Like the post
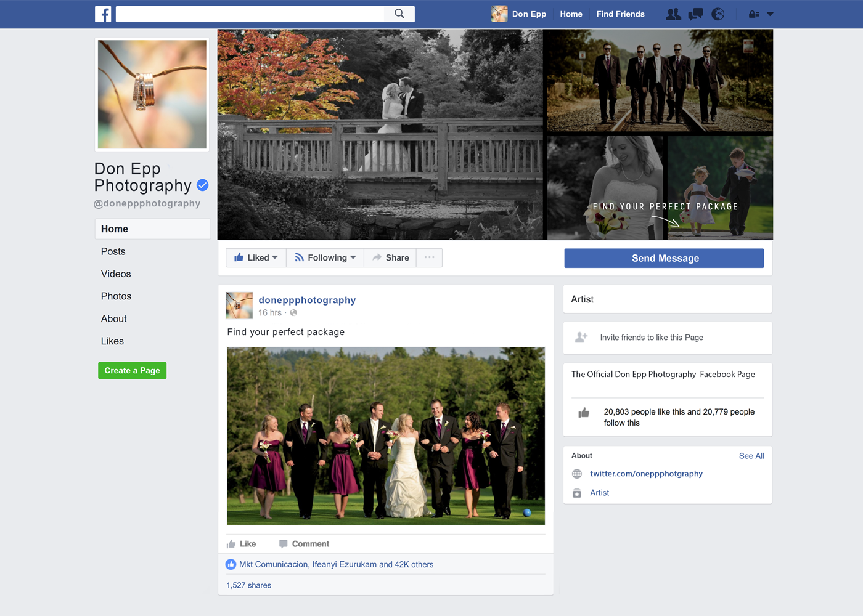Viewport: 863px width, 616px height. 242,544
